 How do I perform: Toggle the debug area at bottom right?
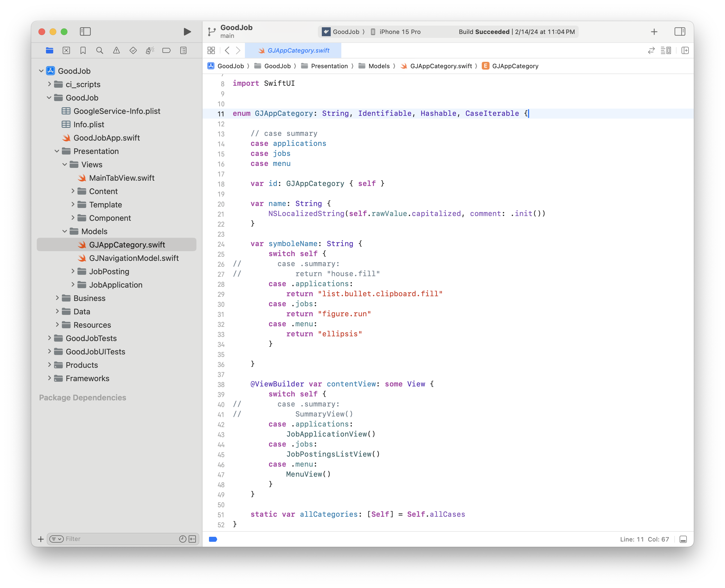point(683,539)
